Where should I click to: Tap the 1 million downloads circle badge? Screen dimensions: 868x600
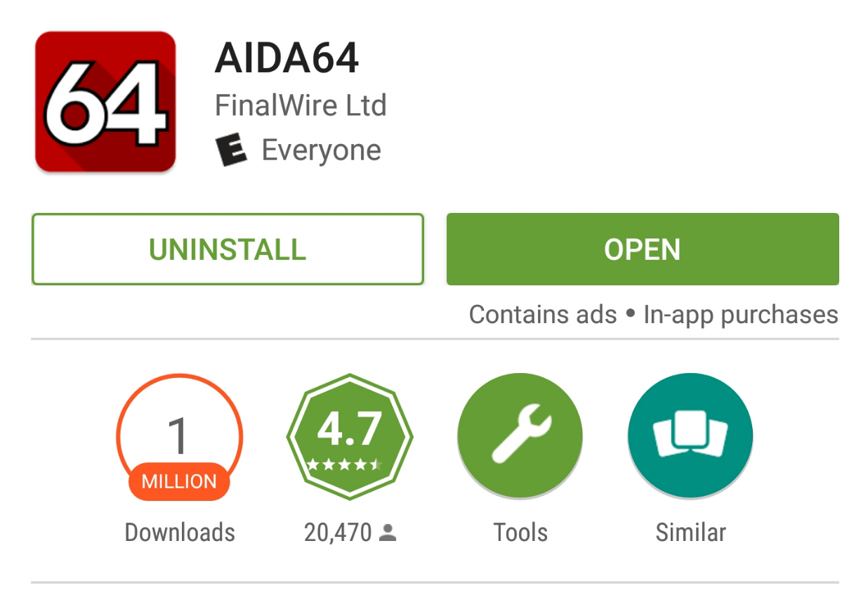179,437
